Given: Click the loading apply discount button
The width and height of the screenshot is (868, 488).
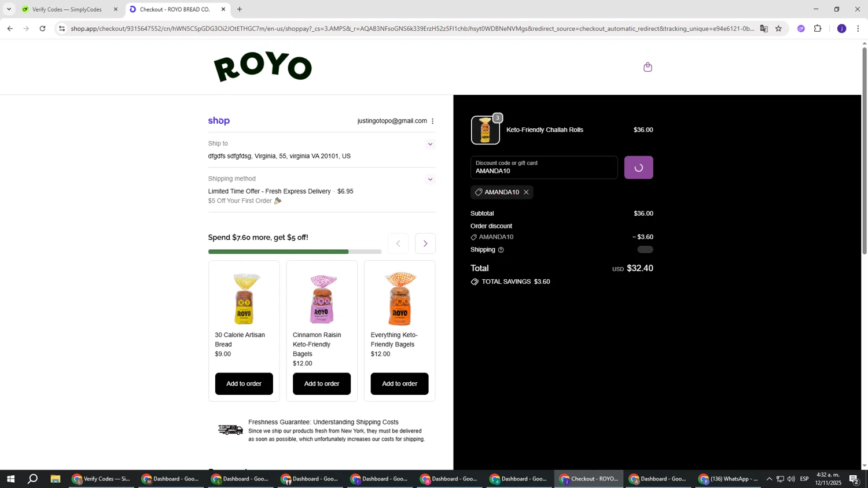Looking at the screenshot, I should pos(638,168).
